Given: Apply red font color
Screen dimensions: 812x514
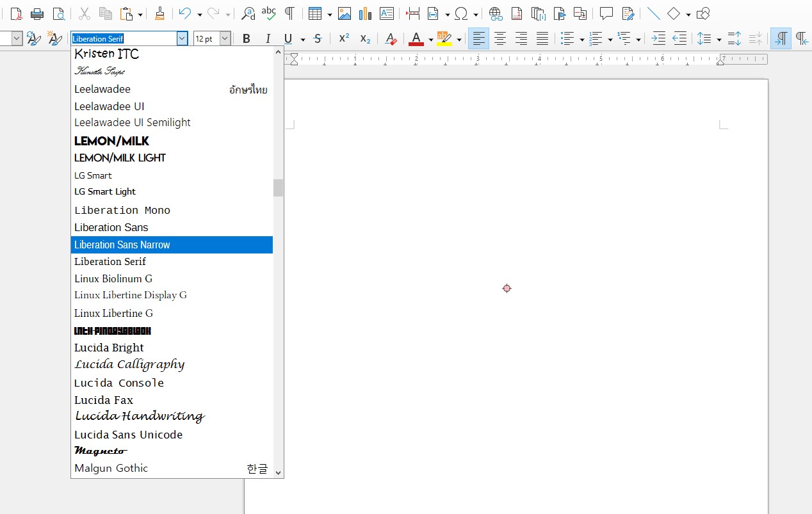Looking at the screenshot, I should [x=416, y=39].
